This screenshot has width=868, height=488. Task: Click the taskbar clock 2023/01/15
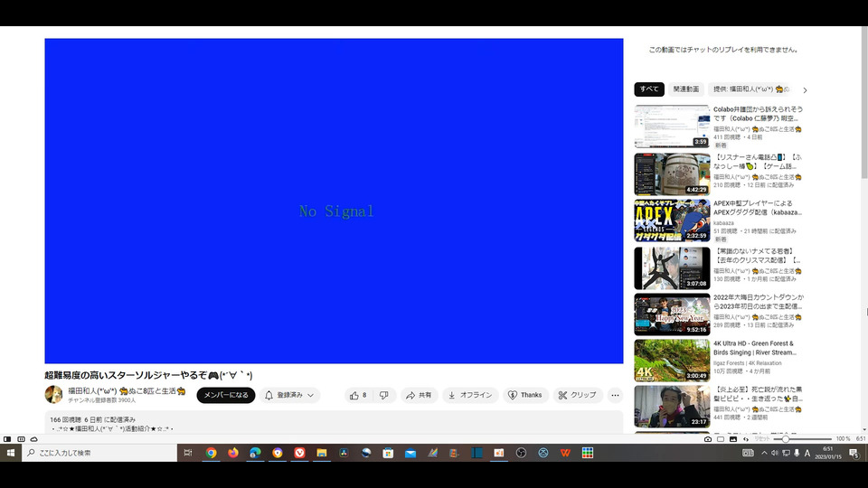828,453
